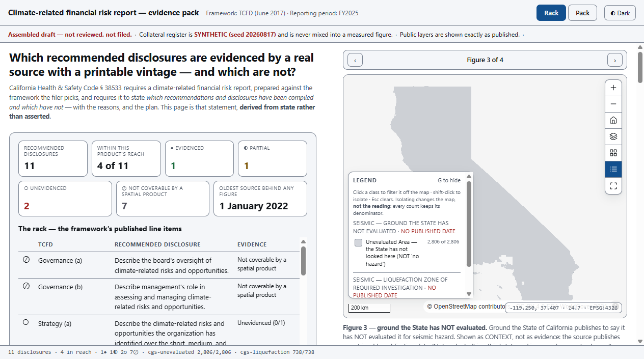Filter the Unevaluated Area legend class swatch
Image resolution: width=644 pixels, height=359 pixels.
pyautogui.click(x=359, y=242)
